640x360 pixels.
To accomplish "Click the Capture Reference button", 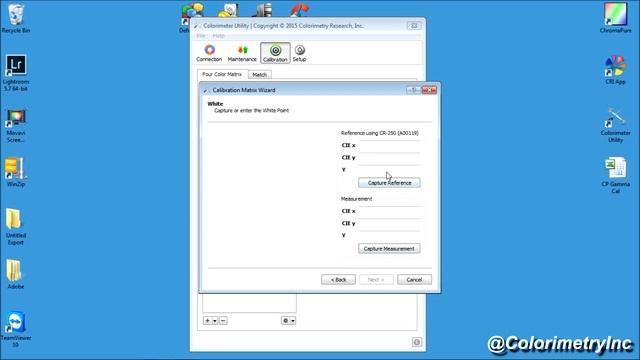I will click(389, 183).
